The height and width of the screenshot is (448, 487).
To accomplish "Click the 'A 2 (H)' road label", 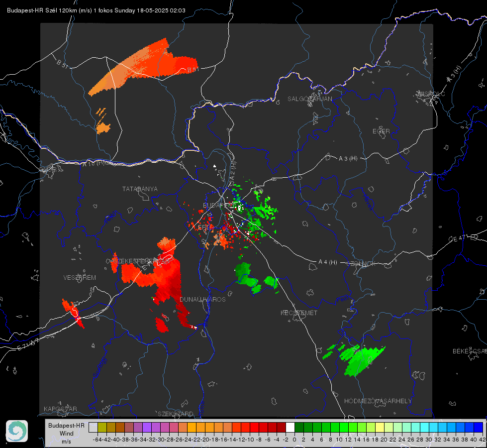I will coord(233,170).
